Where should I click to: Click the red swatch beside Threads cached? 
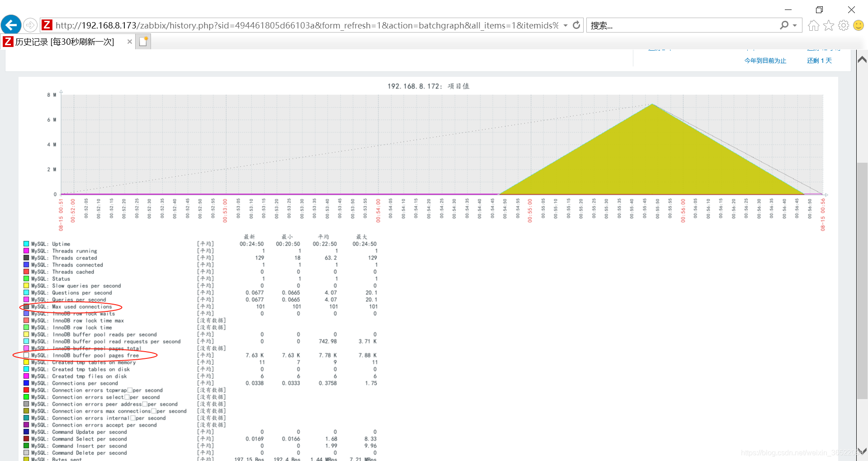(x=26, y=272)
